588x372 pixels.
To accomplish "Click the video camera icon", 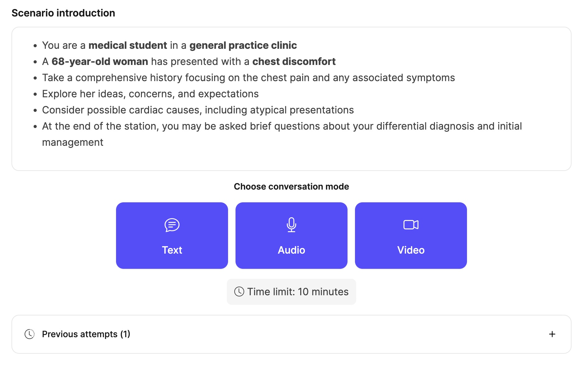I will coord(411,225).
